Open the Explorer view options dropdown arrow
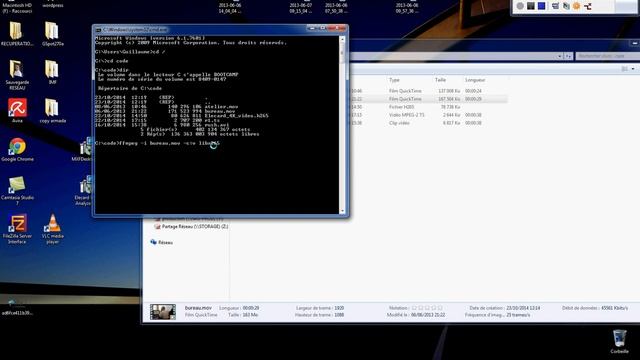 click(633, 69)
